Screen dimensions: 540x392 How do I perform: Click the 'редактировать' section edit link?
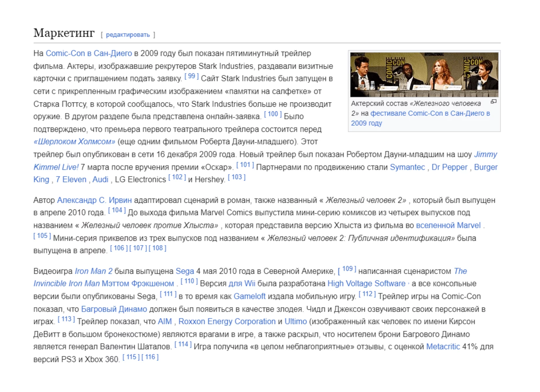pyautogui.click(x=128, y=35)
